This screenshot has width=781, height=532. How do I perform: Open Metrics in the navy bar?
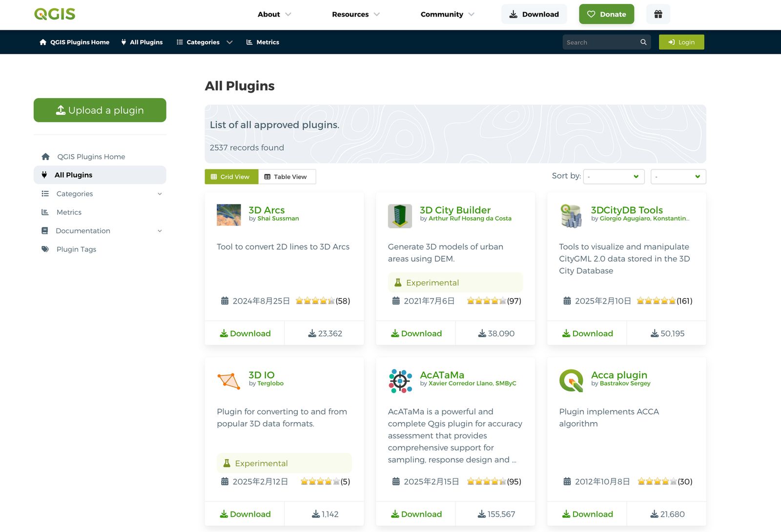click(263, 42)
